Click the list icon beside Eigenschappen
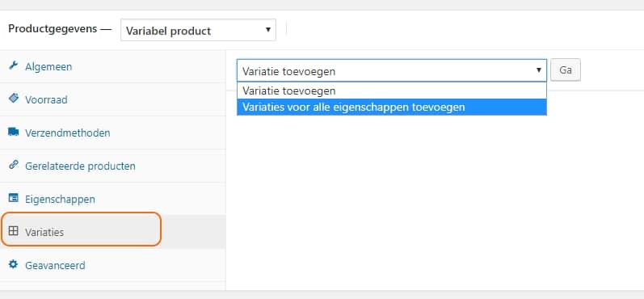The image size is (644, 299). pos(13,198)
